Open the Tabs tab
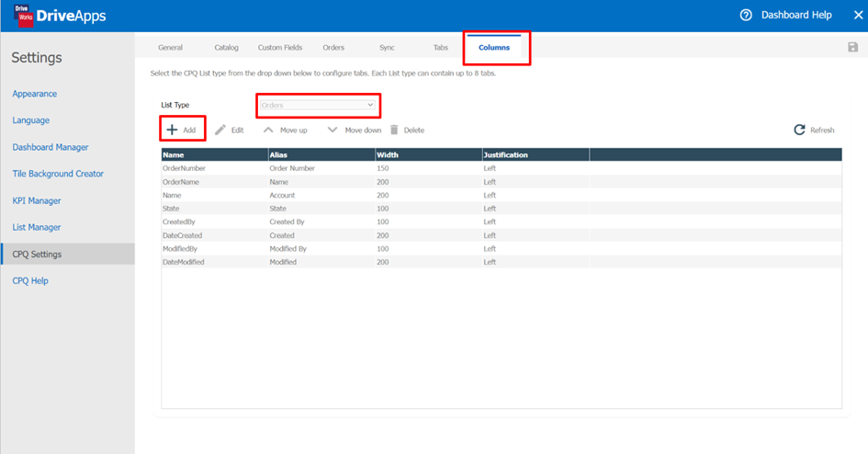The width and height of the screenshot is (868, 454). [441, 48]
